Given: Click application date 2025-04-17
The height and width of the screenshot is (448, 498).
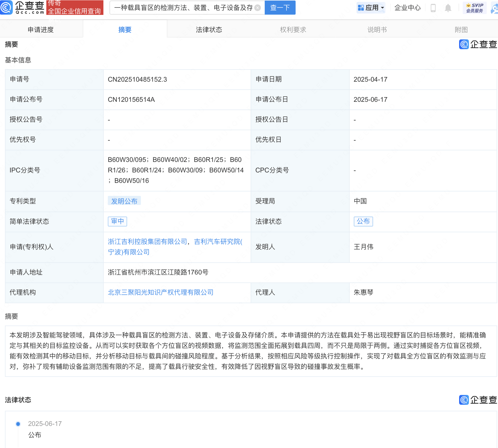Looking at the screenshot, I should click(371, 79).
